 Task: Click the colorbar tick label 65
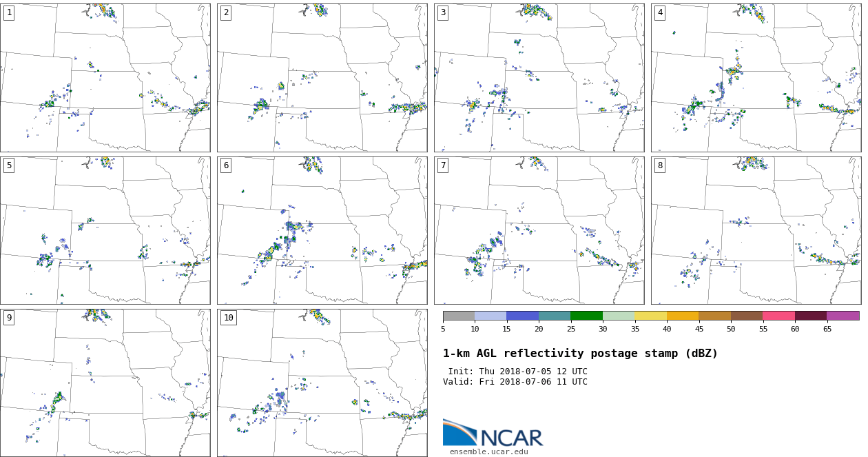click(827, 329)
